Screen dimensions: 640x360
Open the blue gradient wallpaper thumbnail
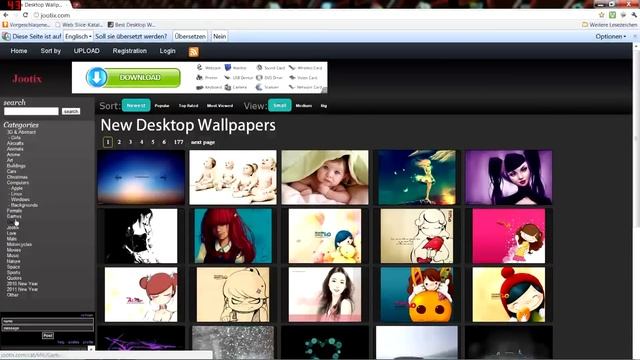coord(141,177)
